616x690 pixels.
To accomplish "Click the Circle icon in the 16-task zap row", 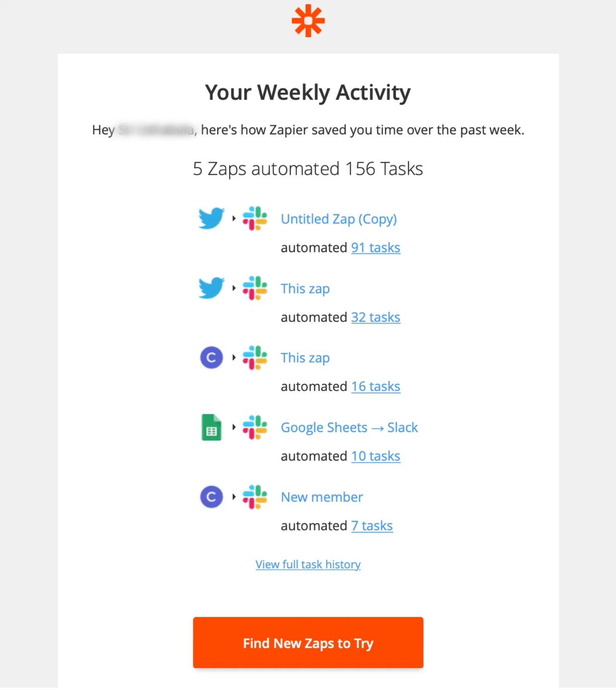I will point(211,357).
